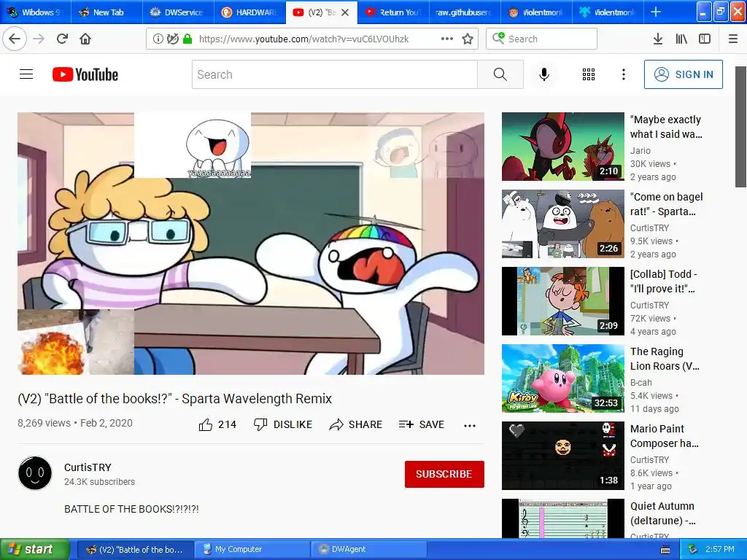
Task: Switch to the Wibdows 9 tab
Action: click(x=36, y=12)
